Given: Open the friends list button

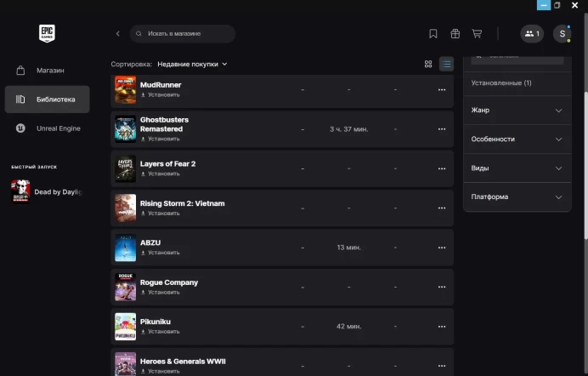Looking at the screenshot, I should click(532, 34).
